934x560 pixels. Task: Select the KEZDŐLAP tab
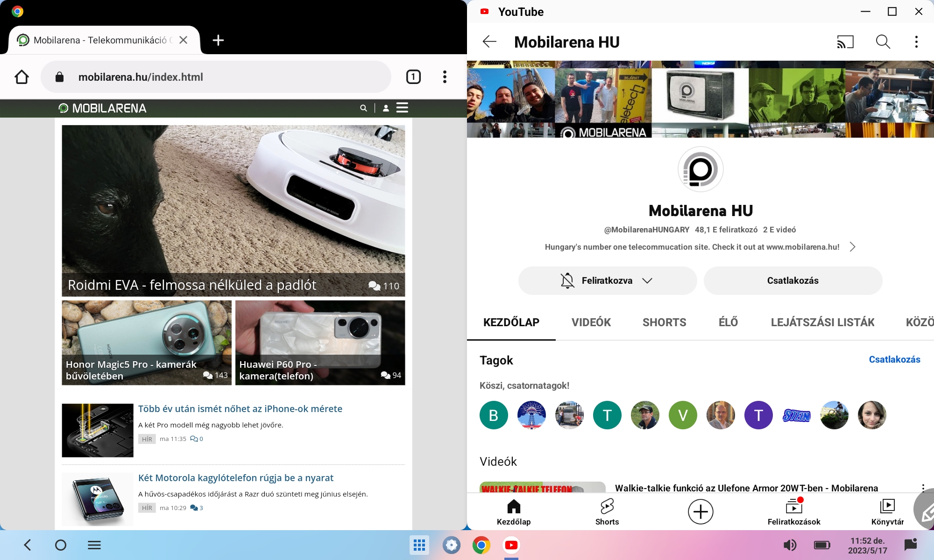point(511,322)
